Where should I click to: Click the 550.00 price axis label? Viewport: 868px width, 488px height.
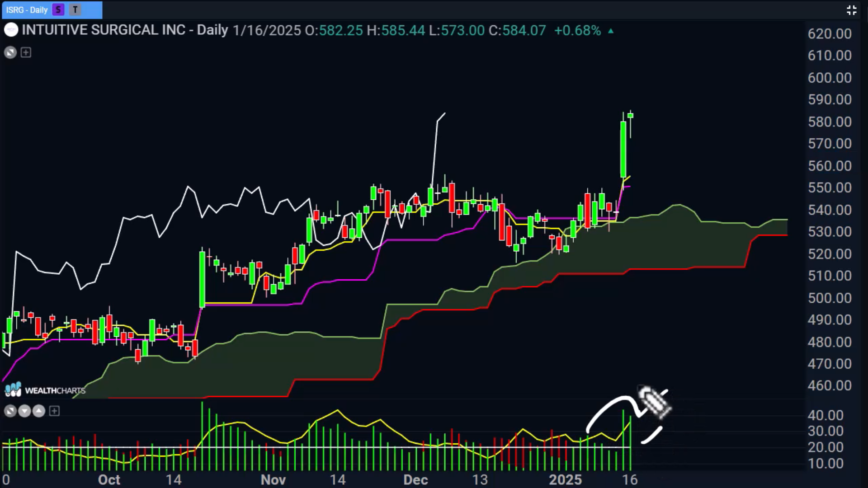pos(830,188)
